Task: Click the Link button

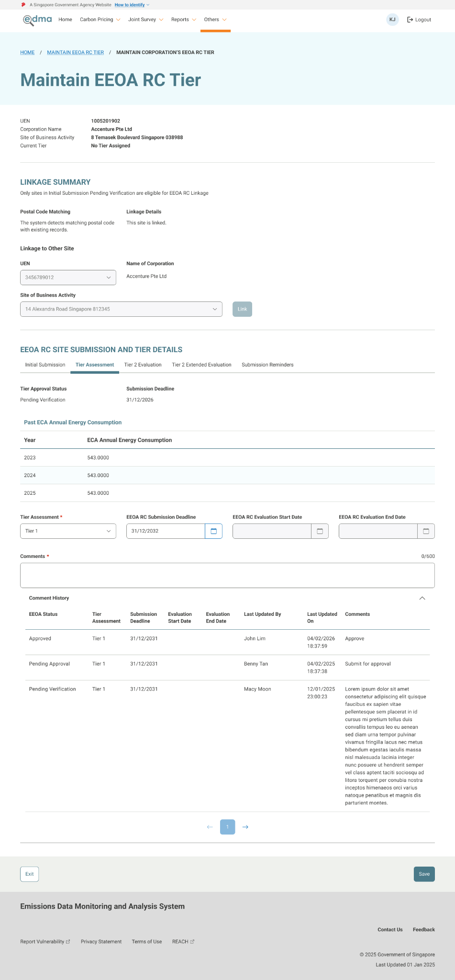Action: (x=242, y=309)
